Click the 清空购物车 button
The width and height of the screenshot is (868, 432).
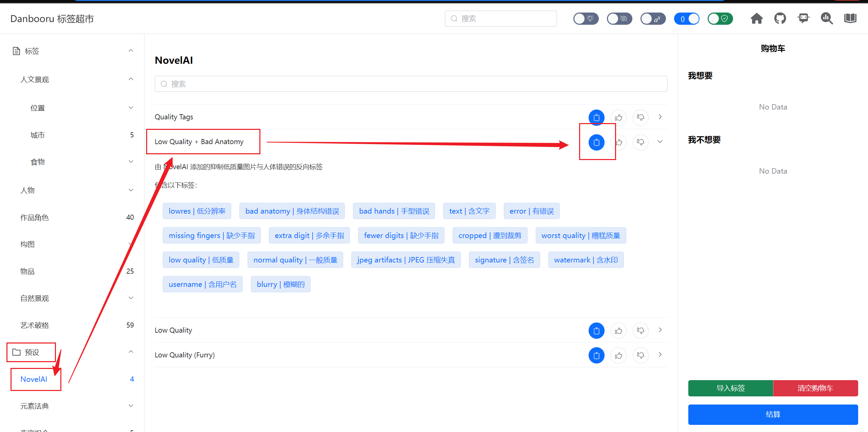[x=815, y=388]
